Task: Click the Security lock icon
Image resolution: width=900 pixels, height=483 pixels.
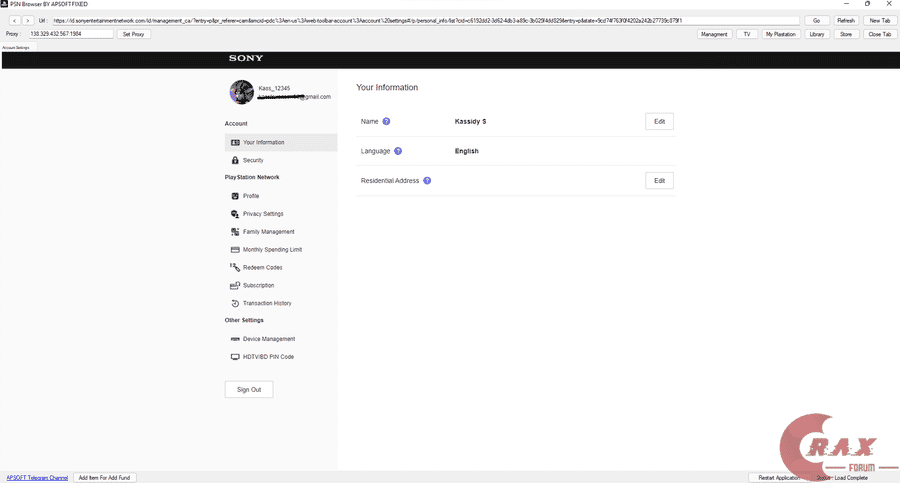Action: (x=235, y=160)
